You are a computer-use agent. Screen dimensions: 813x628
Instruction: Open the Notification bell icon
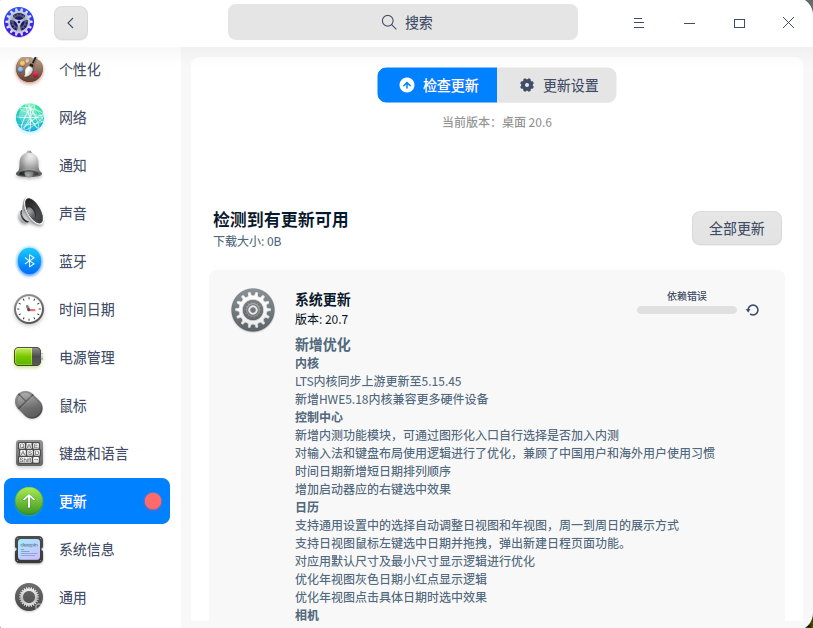pyautogui.click(x=29, y=165)
